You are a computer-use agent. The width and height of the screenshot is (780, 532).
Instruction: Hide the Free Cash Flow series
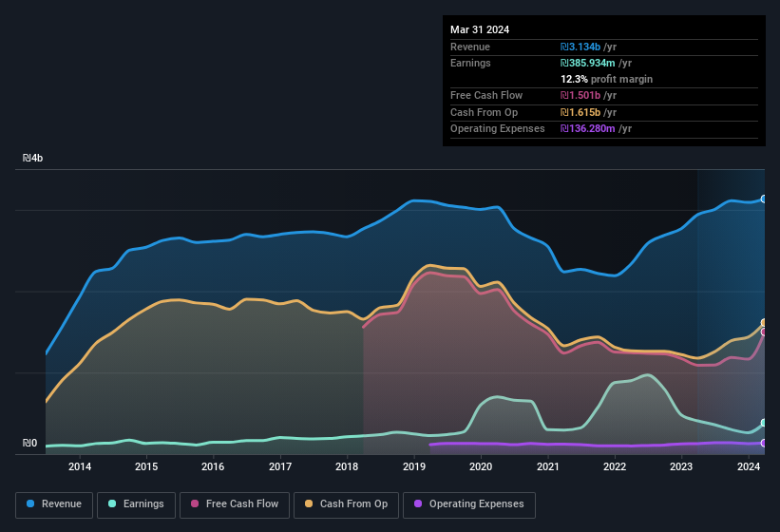(235, 503)
